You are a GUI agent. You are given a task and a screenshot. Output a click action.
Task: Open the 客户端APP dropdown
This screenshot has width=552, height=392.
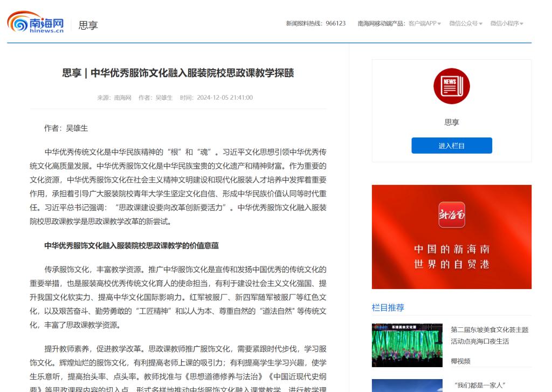(425, 24)
